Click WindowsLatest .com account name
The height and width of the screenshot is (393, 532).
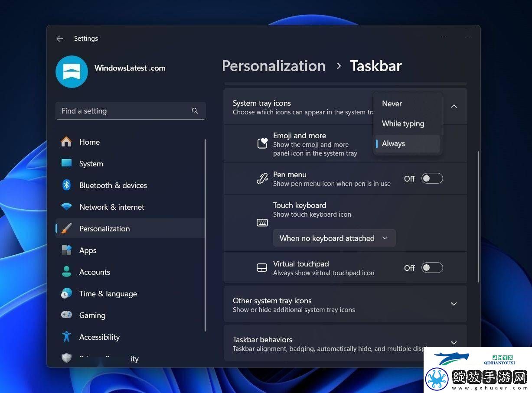point(130,68)
